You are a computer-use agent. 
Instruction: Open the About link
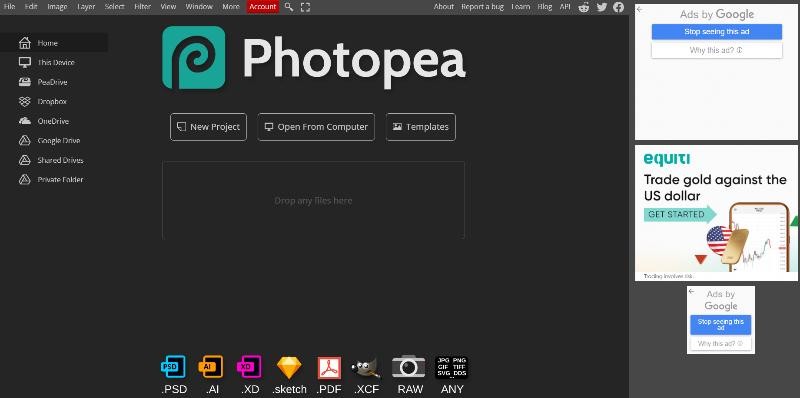[443, 7]
